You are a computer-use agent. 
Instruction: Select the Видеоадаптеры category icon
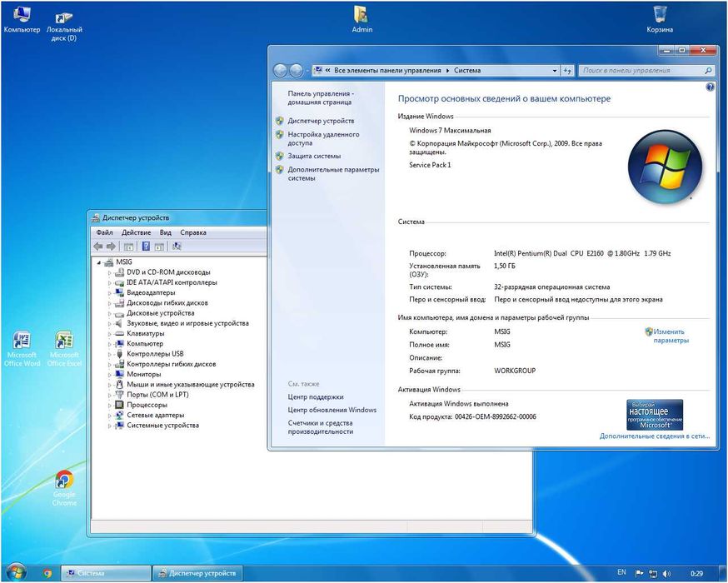(x=120, y=293)
